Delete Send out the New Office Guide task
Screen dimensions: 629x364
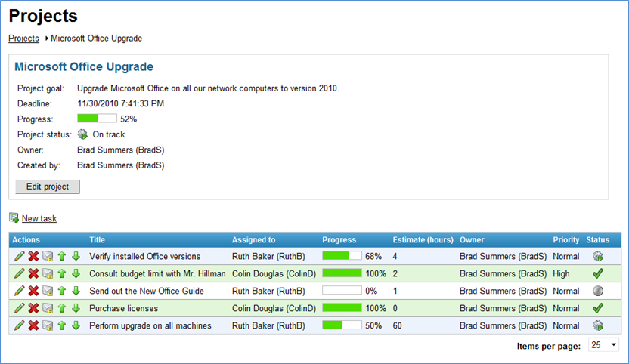34,291
